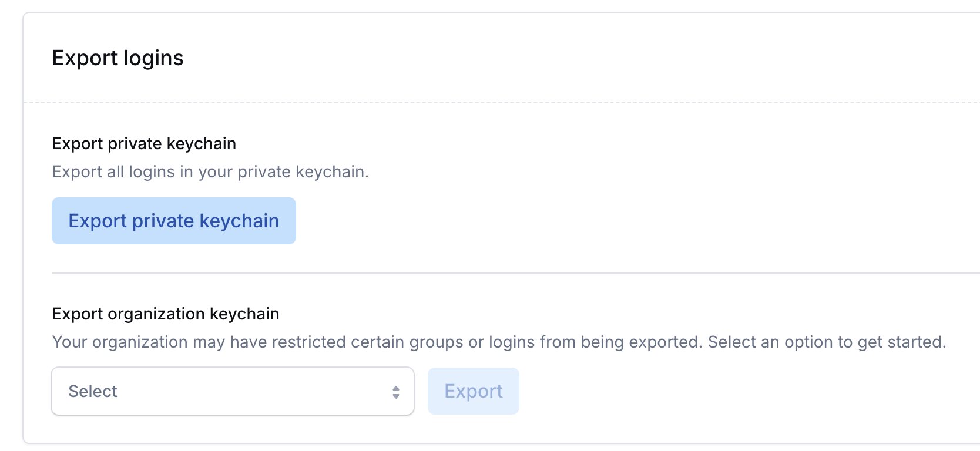The image size is (980, 451).
Task: Click the blank space right of Export button
Action: [x=746, y=391]
